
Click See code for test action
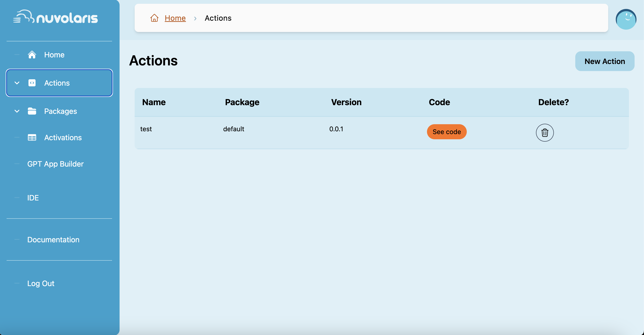[447, 132]
